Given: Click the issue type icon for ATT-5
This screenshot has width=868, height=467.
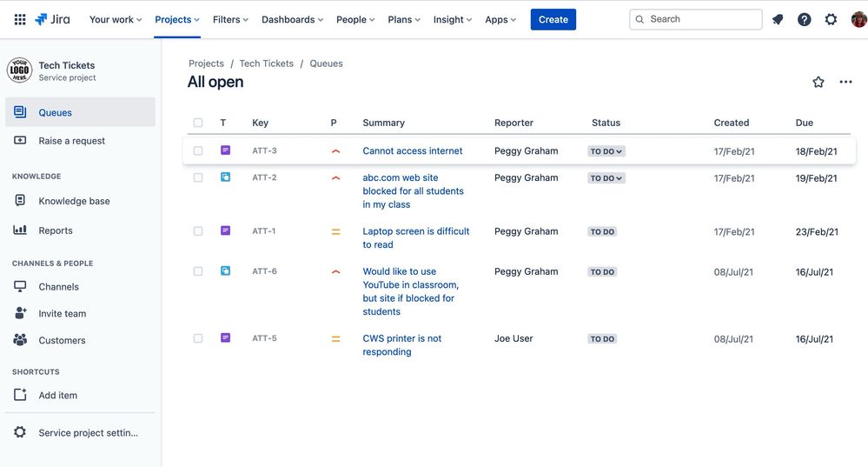Looking at the screenshot, I should click(225, 338).
